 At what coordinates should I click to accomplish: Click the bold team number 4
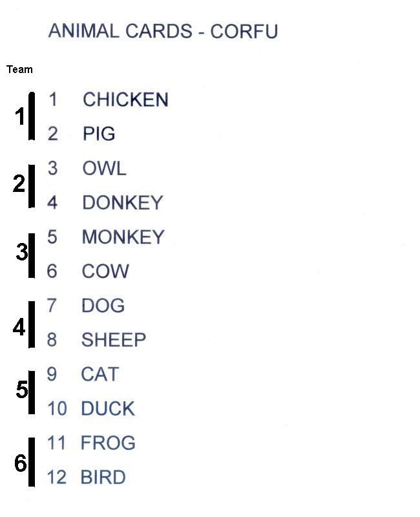pos(19,328)
